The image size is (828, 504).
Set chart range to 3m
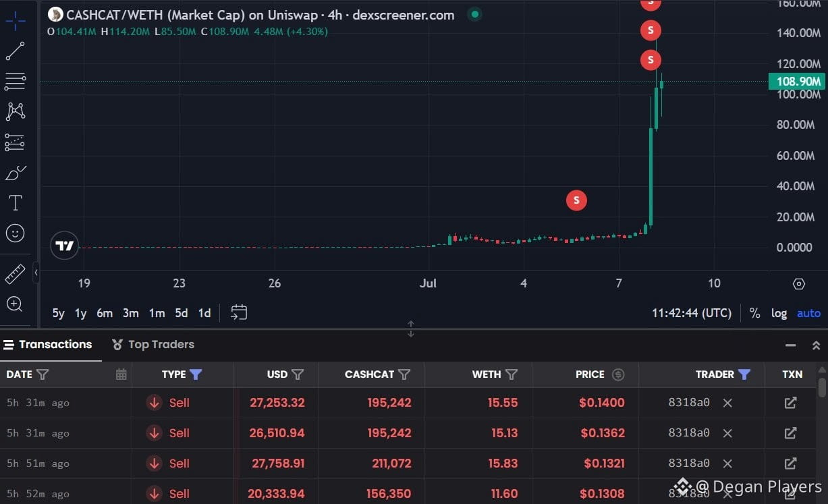[x=131, y=313]
